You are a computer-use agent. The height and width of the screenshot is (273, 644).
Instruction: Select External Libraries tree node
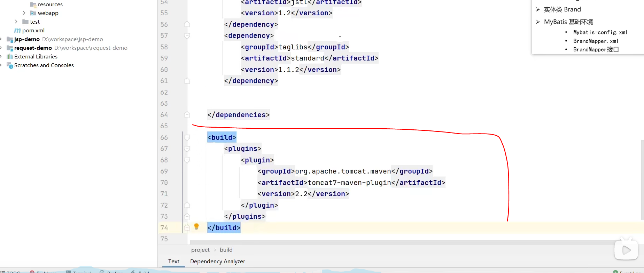click(x=36, y=57)
